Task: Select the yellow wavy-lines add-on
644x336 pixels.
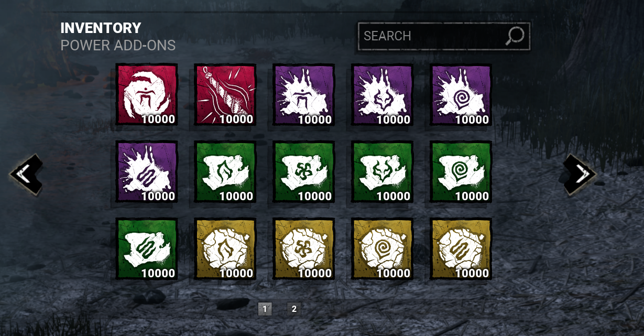Action: [461, 249]
